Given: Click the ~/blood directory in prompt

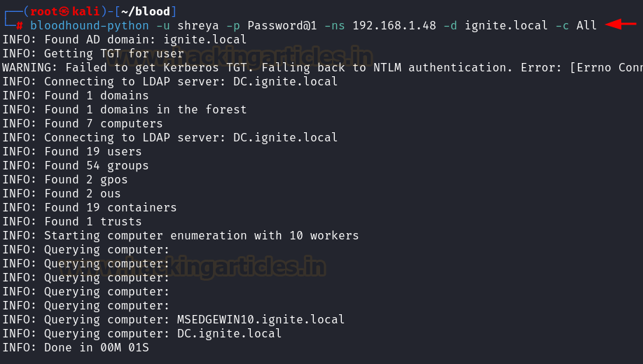Looking at the screenshot, I should click(145, 11).
